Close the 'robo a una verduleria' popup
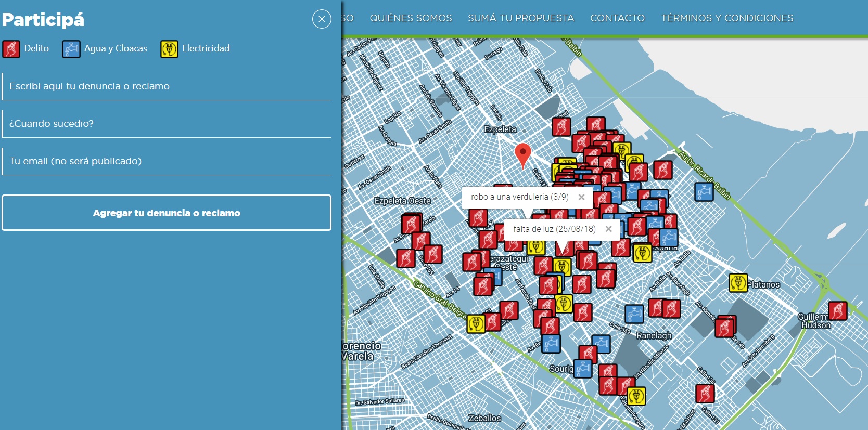The image size is (868, 430). pyautogui.click(x=581, y=197)
